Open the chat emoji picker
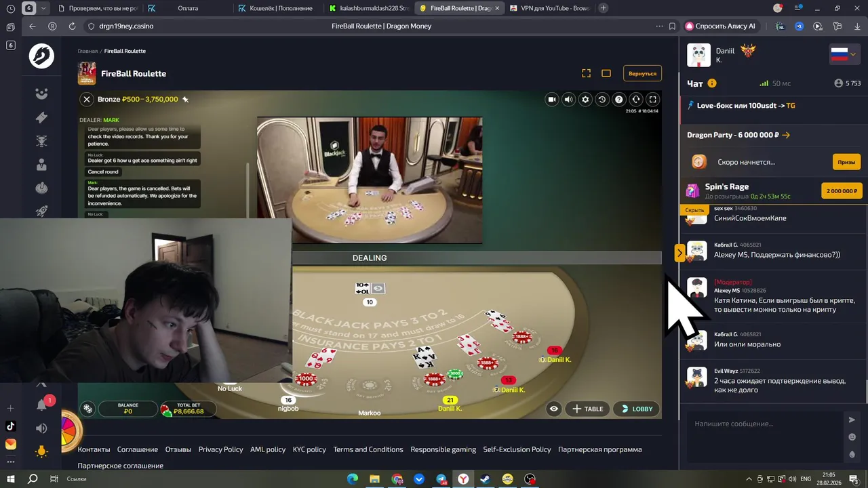The height and width of the screenshot is (488, 868). tap(852, 437)
